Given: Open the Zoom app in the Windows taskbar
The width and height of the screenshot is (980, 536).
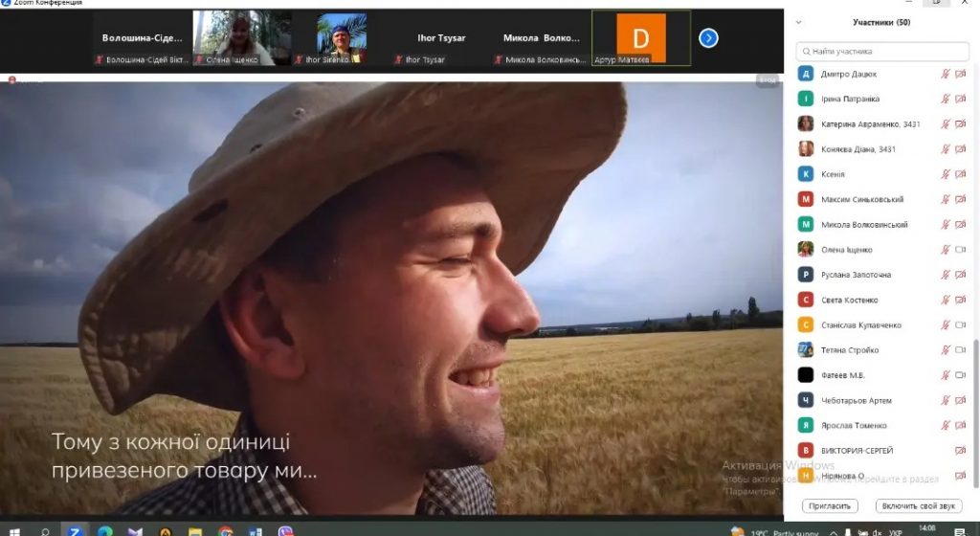Looking at the screenshot, I should [74, 530].
